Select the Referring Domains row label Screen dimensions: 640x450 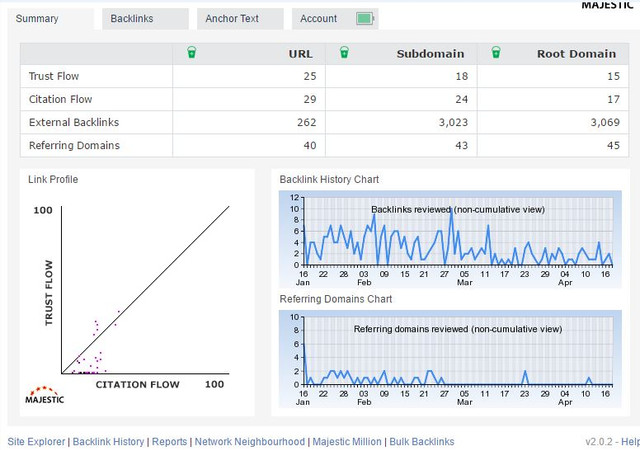74,145
